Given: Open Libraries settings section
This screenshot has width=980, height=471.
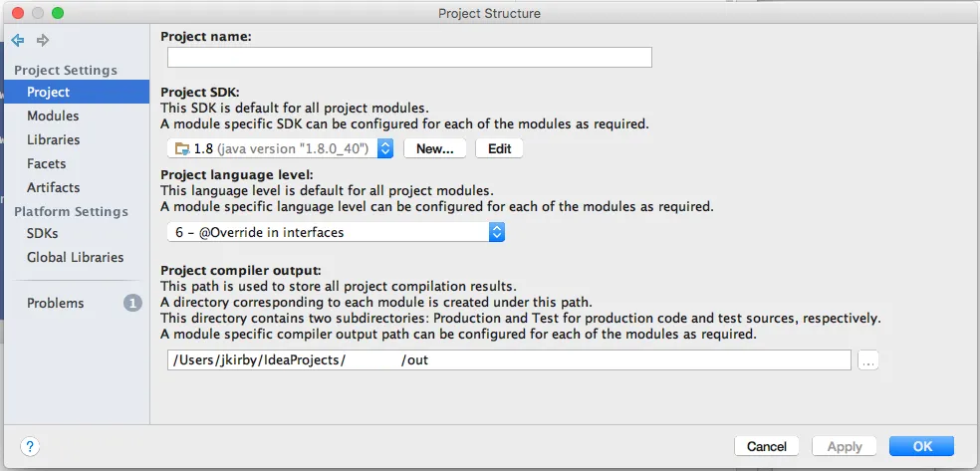Looking at the screenshot, I should click(54, 139).
